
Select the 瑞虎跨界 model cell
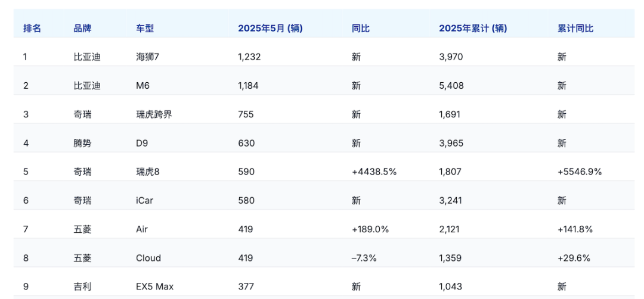(154, 114)
